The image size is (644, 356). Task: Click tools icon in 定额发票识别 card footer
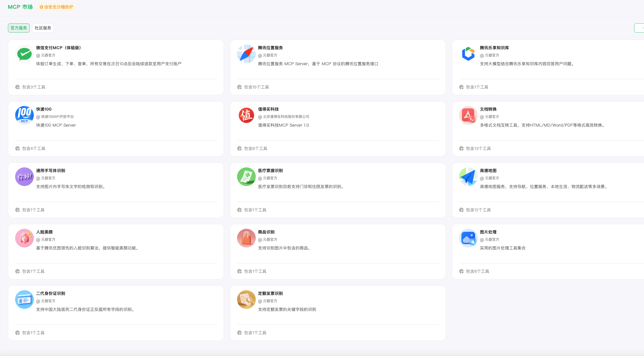click(x=239, y=333)
